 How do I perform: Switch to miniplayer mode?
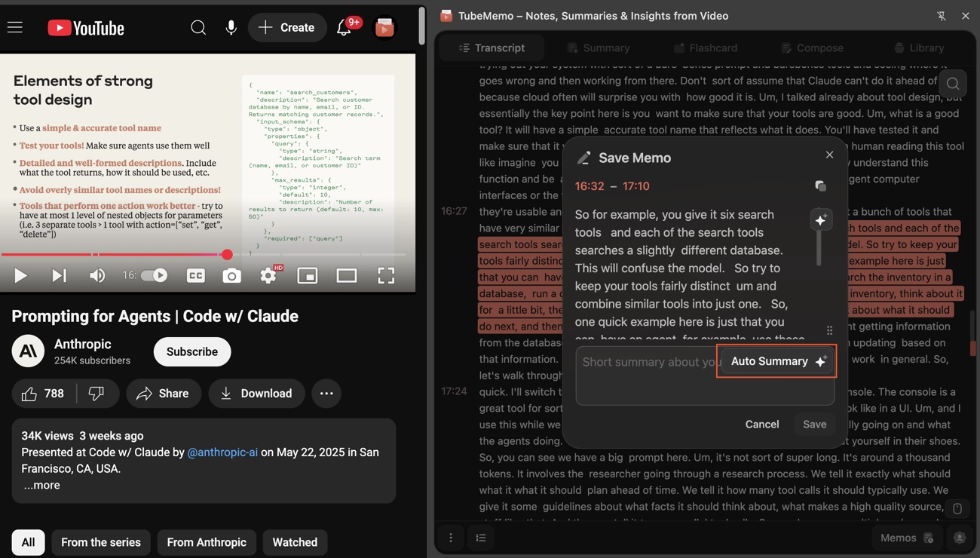coord(308,276)
